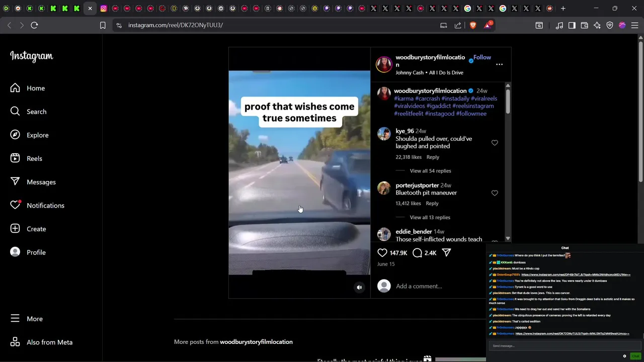Expand View all 54 replies
The image size is (644, 362).
pyautogui.click(x=430, y=171)
